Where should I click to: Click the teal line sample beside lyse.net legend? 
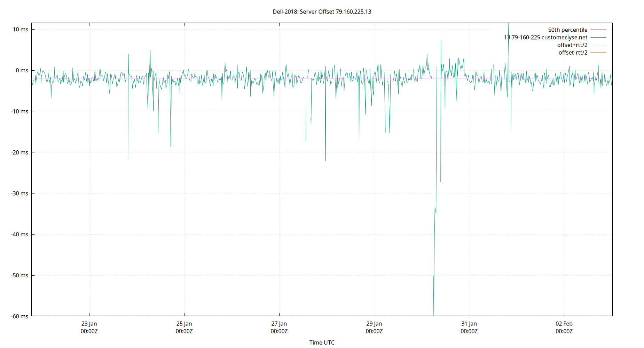[x=598, y=37]
